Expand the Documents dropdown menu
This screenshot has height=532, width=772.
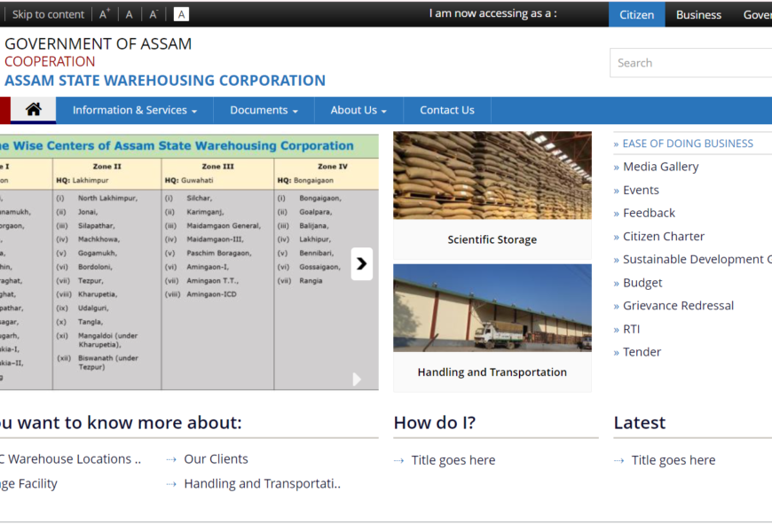click(264, 110)
